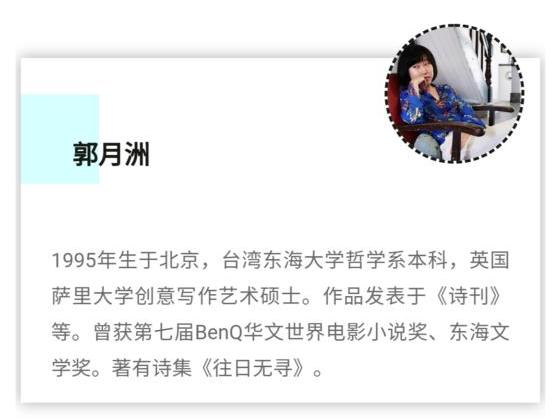Screen dimensions: 558x418
Task: Click the words 著有诗集 in the last line
Action: (x=152, y=368)
